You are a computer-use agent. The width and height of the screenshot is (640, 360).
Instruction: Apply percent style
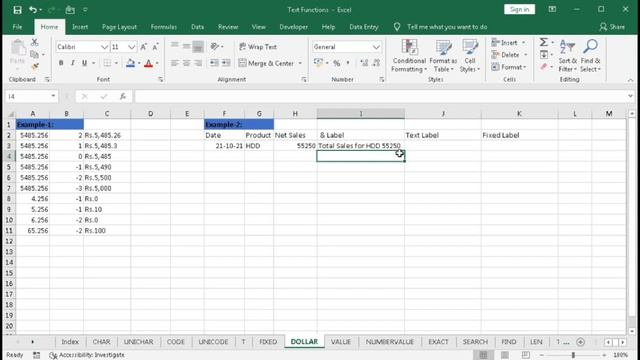coord(337,63)
